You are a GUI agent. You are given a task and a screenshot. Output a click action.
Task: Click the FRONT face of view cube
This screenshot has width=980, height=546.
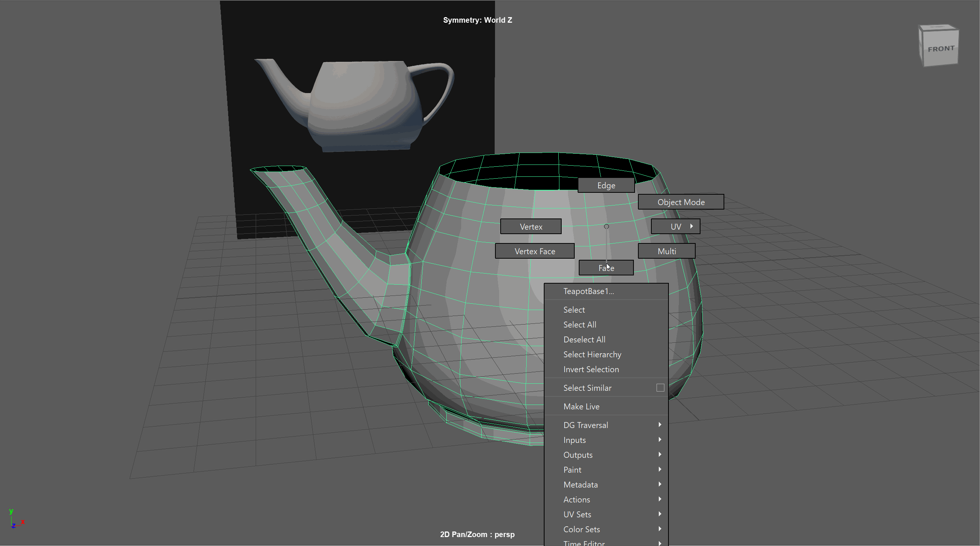(941, 49)
